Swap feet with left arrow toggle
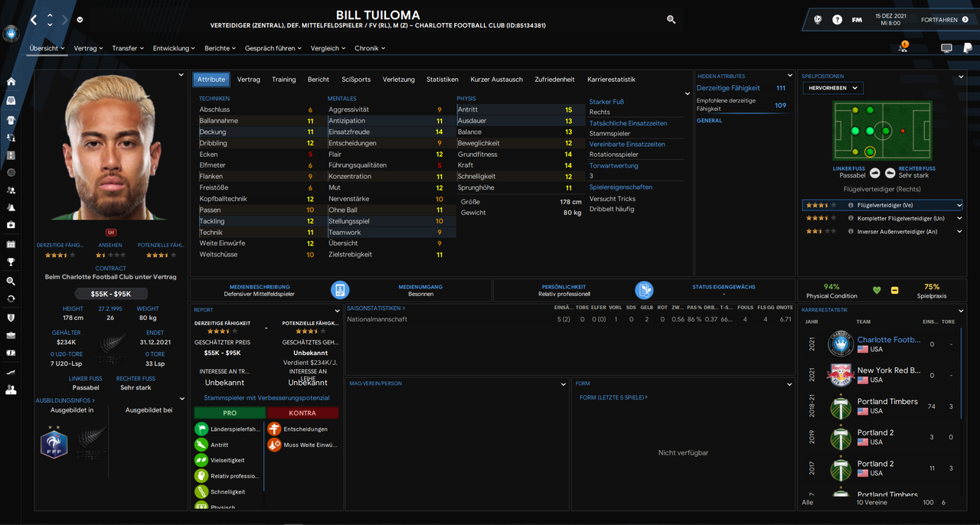 pyautogui.click(x=877, y=173)
